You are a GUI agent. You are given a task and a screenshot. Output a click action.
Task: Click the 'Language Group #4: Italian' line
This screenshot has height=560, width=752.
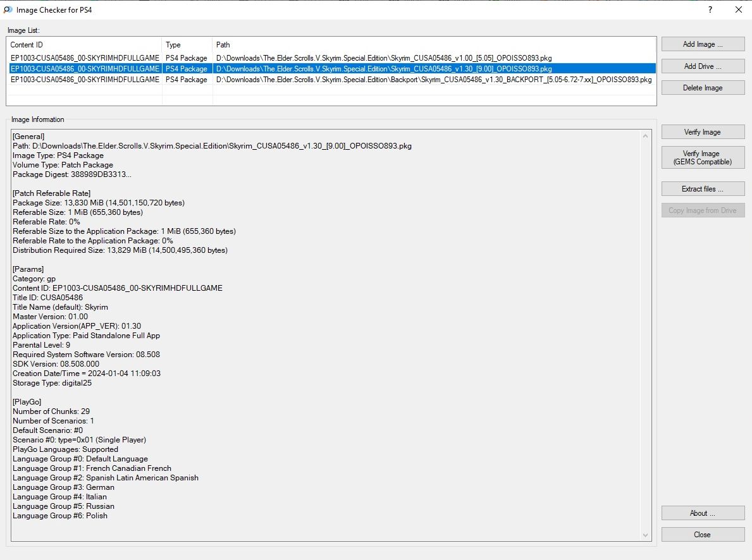[60, 497]
